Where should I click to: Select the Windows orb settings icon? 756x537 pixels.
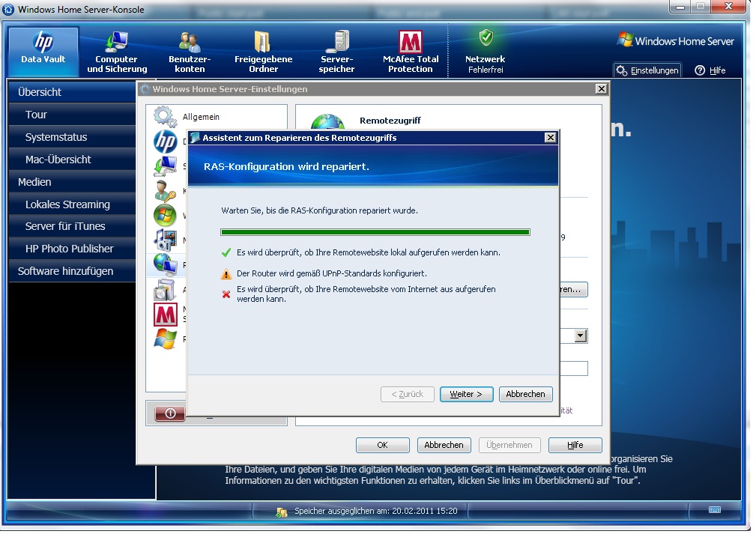point(166,216)
